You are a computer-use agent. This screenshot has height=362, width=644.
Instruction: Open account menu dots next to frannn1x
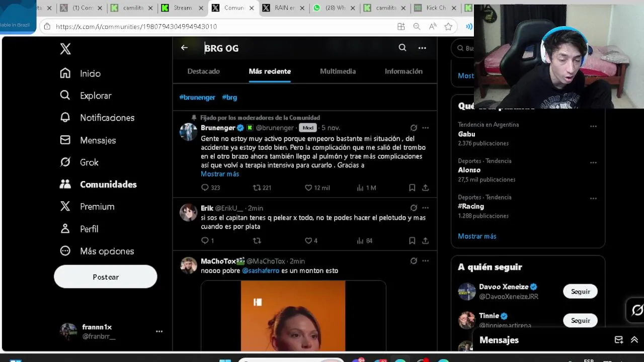click(x=159, y=331)
